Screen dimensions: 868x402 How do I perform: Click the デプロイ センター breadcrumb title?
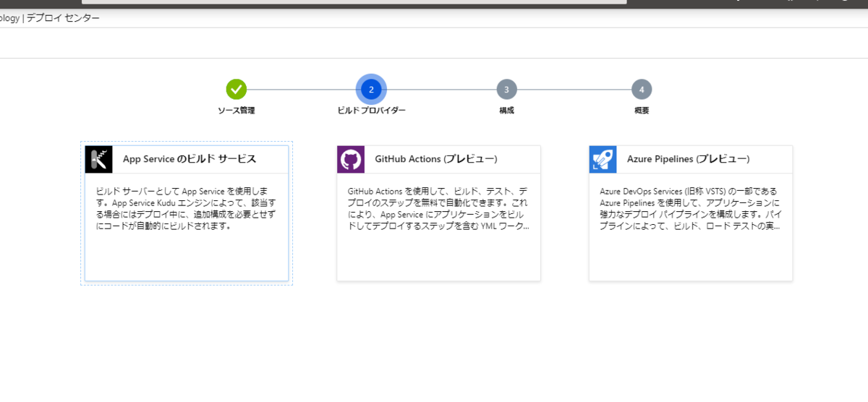pos(63,18)
